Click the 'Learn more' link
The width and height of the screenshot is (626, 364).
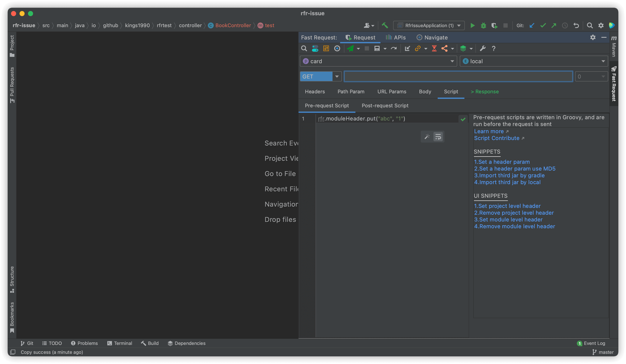coord(489,131)
